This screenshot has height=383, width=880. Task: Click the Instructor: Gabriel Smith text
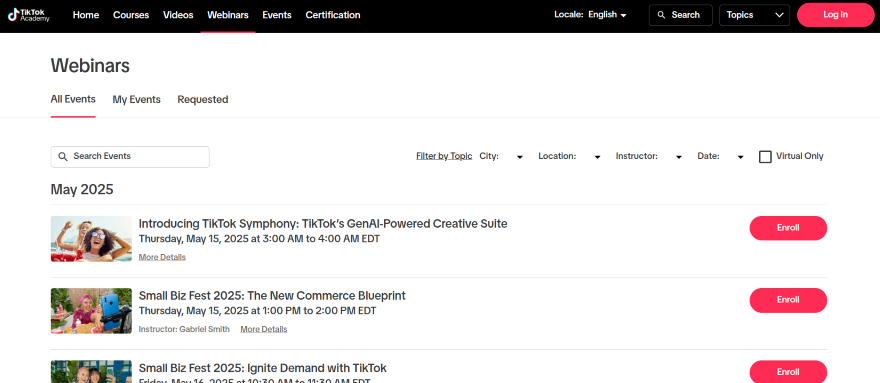tap(184, 329)
